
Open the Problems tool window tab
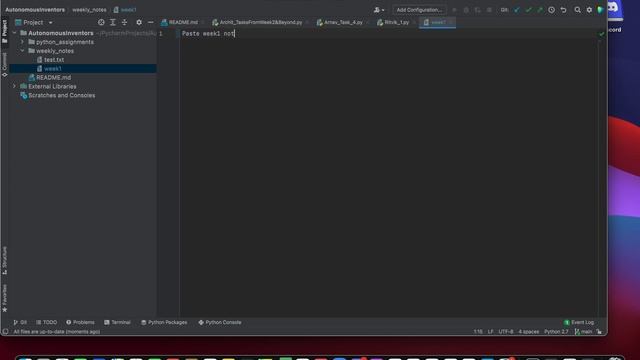80,322
